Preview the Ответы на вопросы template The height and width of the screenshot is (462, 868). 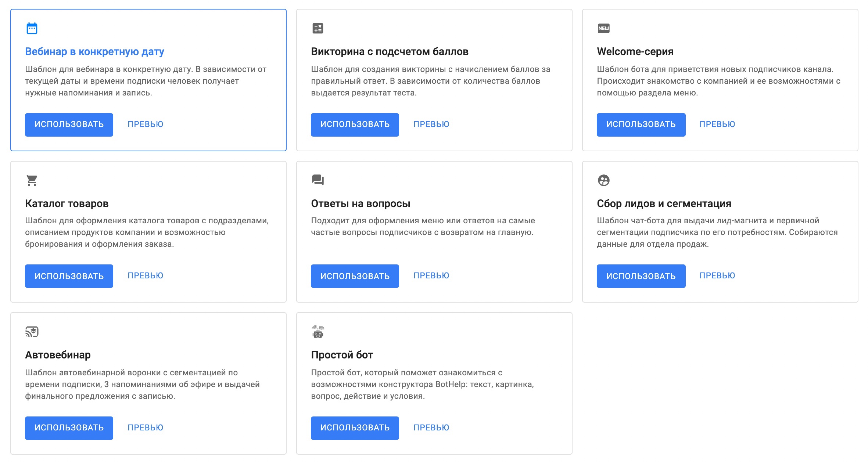431,276
